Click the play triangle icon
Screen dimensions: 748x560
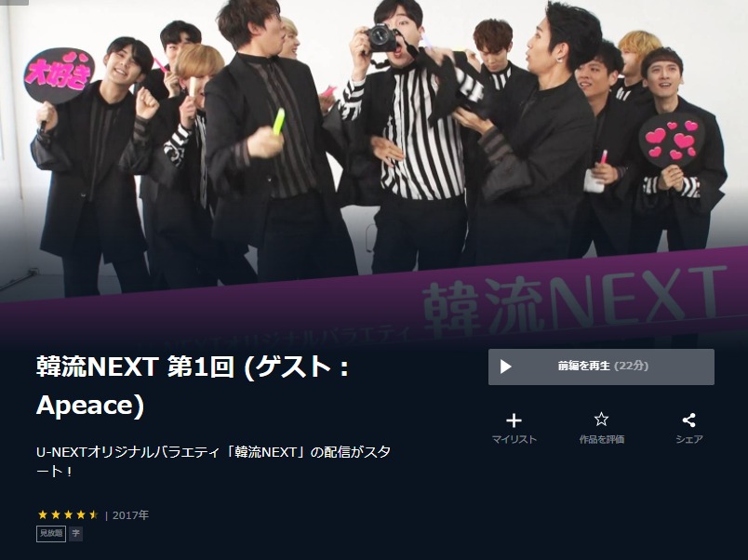click(x=506, y=367)
